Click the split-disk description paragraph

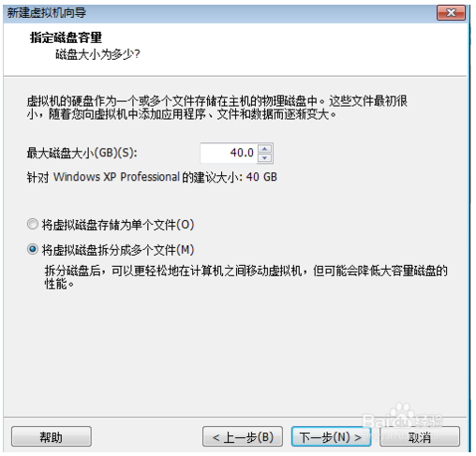(x=245, y=277)
